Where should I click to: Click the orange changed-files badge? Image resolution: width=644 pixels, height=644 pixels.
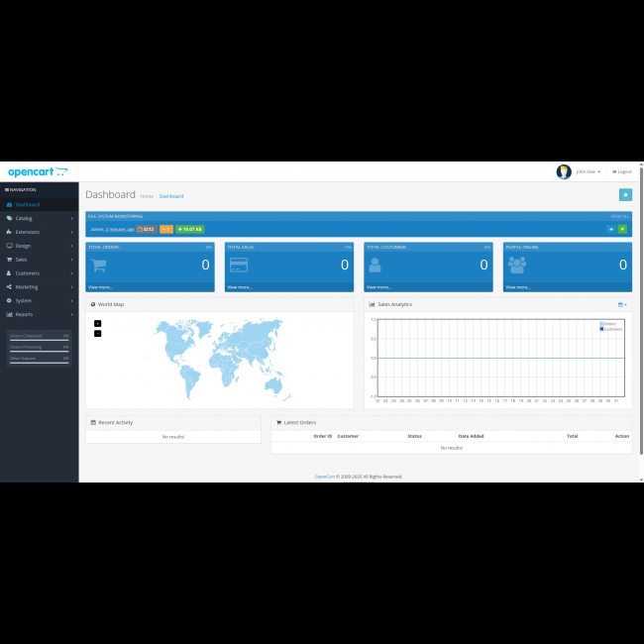click(x=165, y=229)
